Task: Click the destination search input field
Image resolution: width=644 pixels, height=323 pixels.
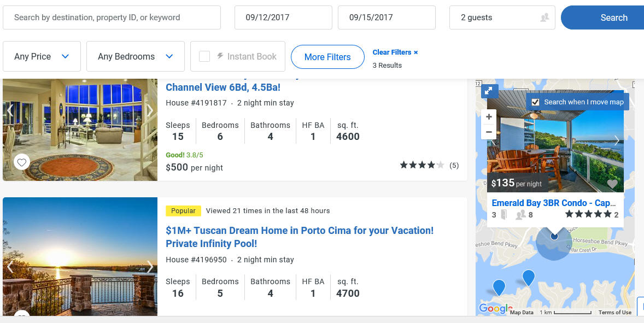Action: tap(112, 17)
